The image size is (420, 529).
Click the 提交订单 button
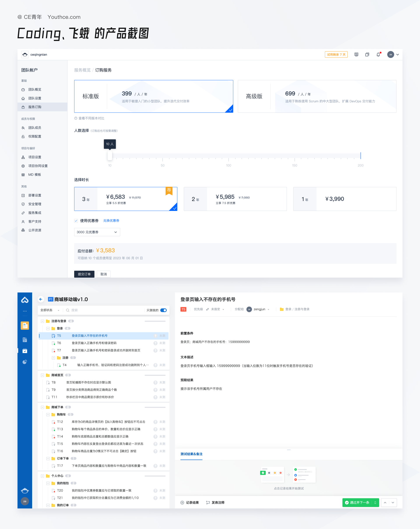point(84,274)
